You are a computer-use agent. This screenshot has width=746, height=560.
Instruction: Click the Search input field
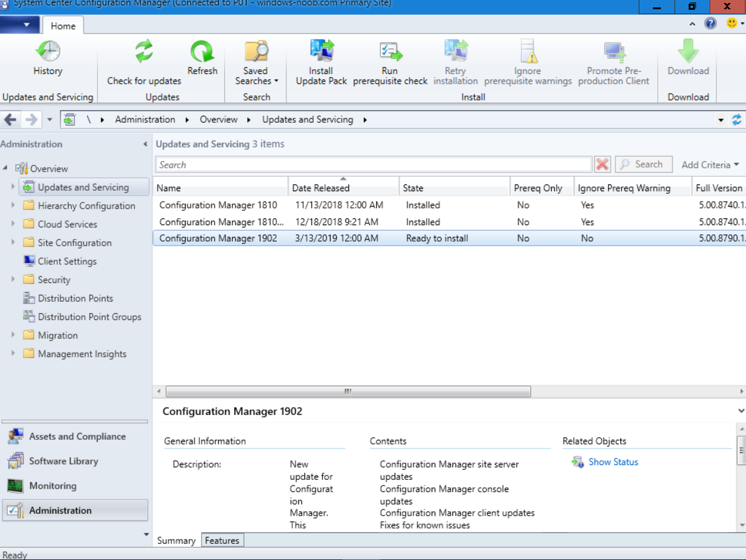(374, 165)
